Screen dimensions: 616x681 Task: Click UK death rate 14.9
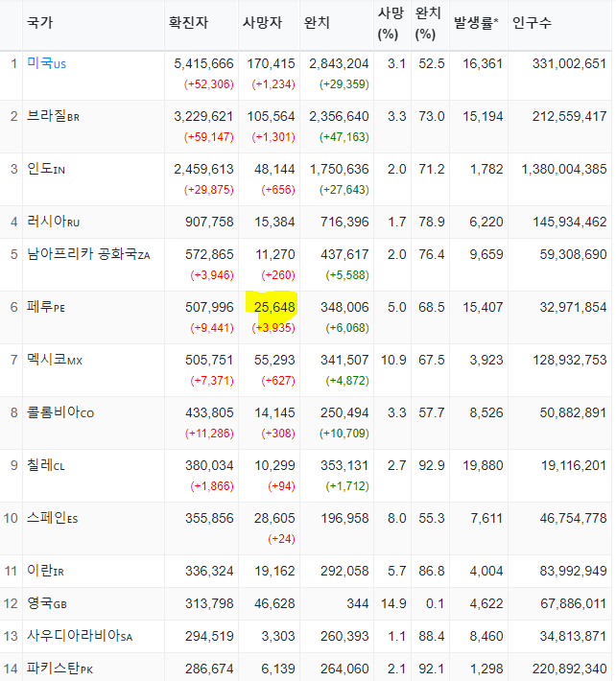click(393, 603)
